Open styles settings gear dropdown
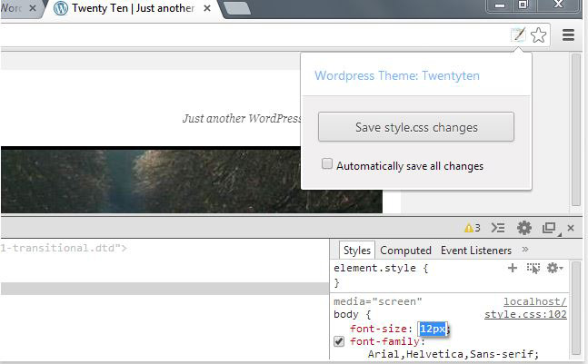The width and height of the screenshot is (588, 364). tap(554, 268)
